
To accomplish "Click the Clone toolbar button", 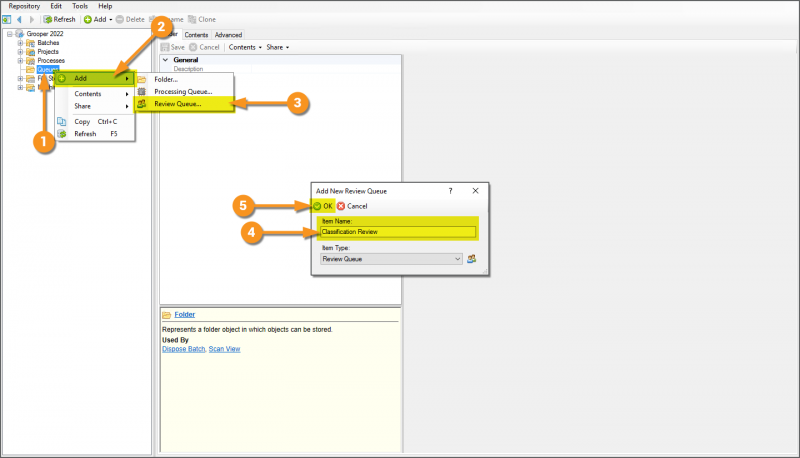I will [x=202, y=19].
